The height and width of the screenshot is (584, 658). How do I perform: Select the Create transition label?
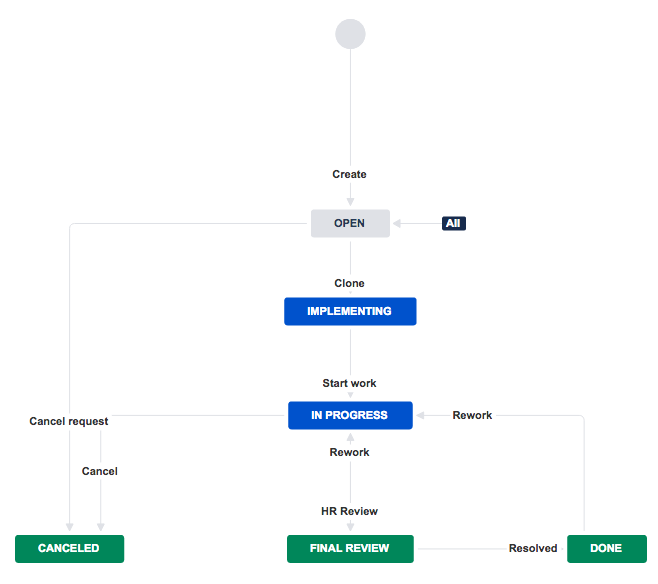click(349, 174)
